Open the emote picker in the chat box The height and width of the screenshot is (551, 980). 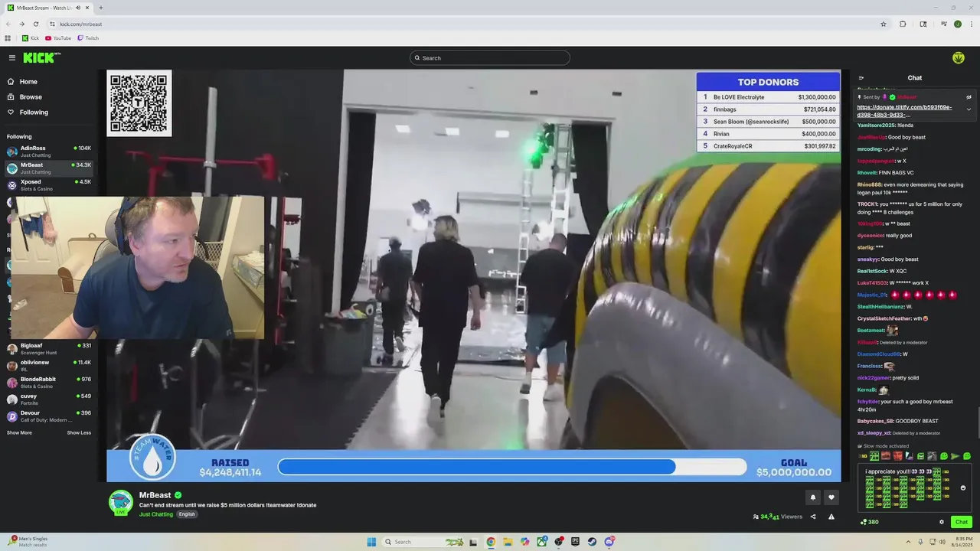click(x=963, y=487)
